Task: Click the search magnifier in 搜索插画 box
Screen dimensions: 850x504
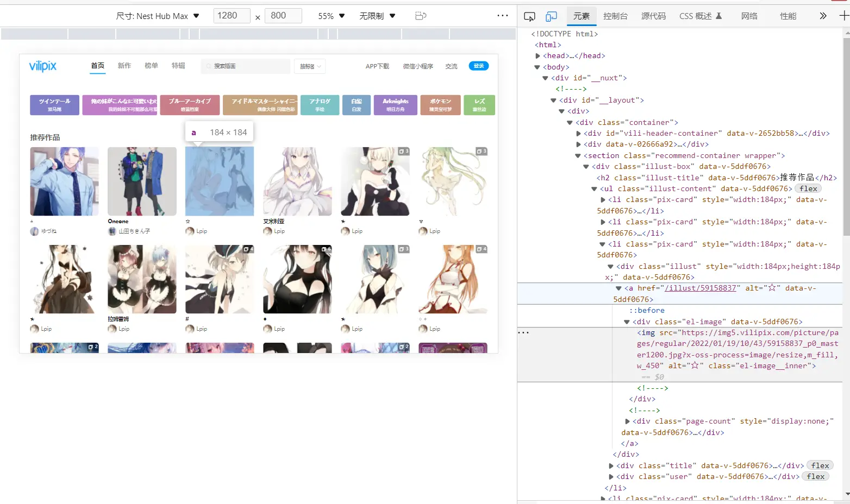Action: pos(209,66)
